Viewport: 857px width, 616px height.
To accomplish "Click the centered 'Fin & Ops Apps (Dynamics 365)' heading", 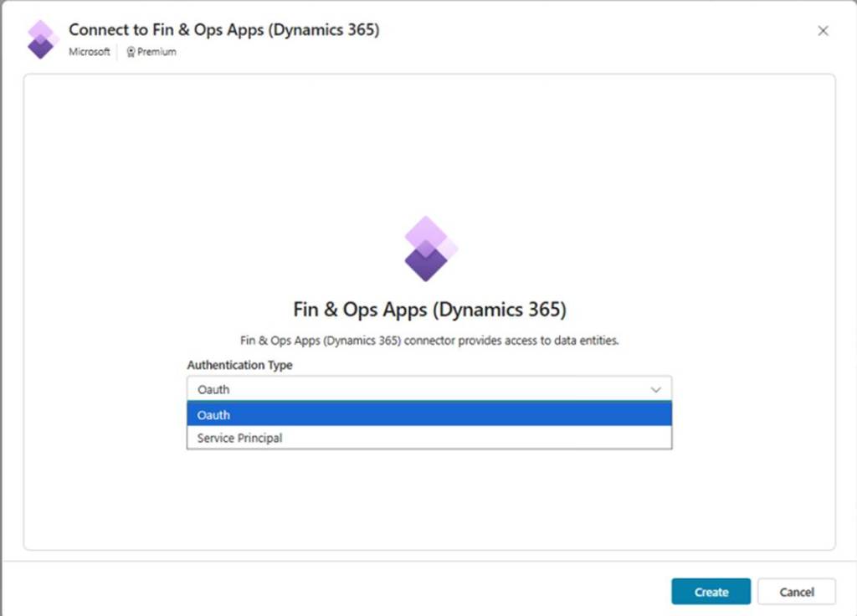I will pyautogui.click(x=429, y=310).
